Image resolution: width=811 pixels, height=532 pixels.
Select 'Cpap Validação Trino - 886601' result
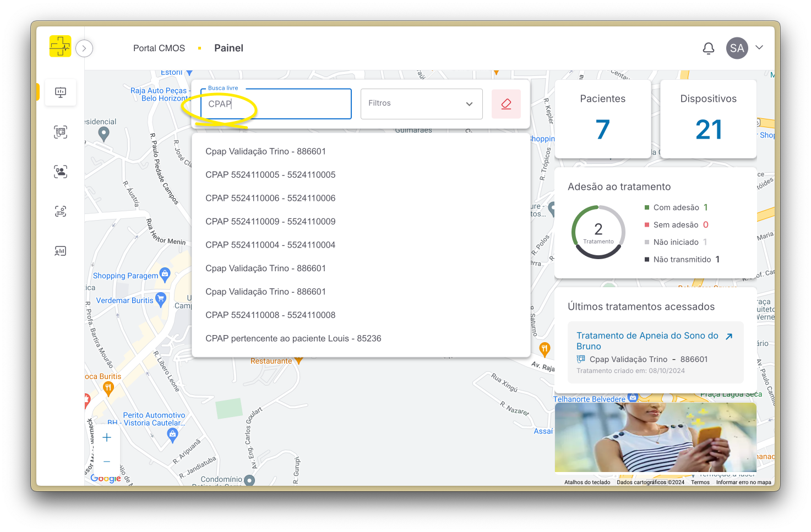pos(266,151)
